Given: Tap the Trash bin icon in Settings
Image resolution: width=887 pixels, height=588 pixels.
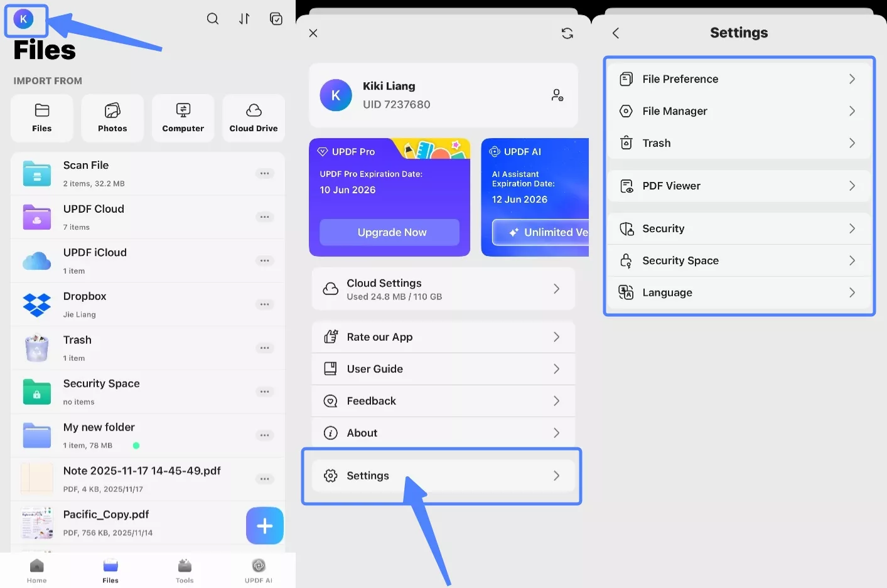Looking at the screenshot, I should [626, 143].
